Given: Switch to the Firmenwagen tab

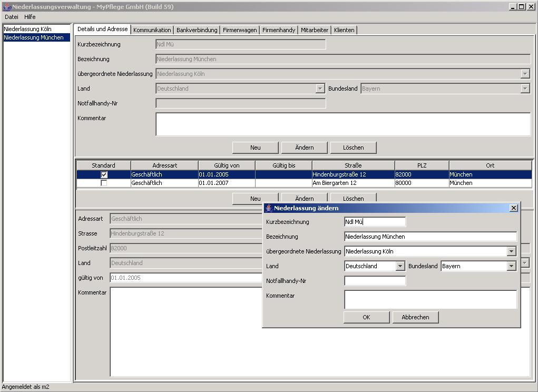Looking at the screenshot, I should coord(240,30).
